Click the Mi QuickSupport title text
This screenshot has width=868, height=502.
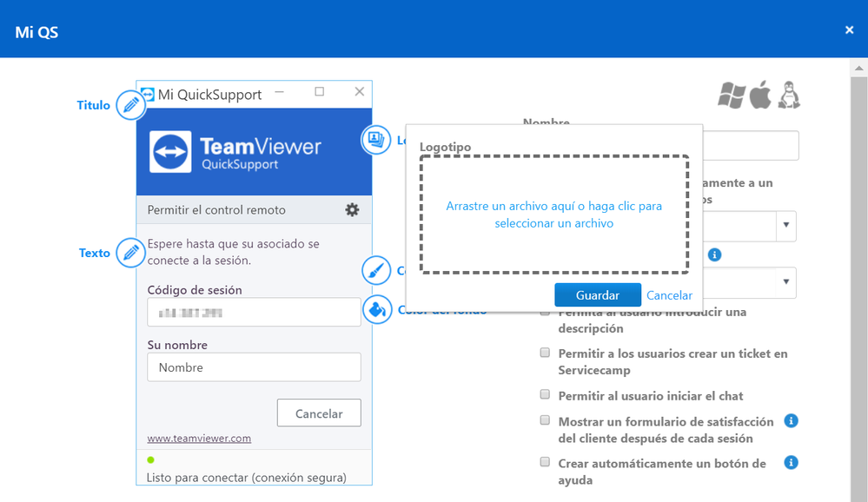[x=209, y=95]
